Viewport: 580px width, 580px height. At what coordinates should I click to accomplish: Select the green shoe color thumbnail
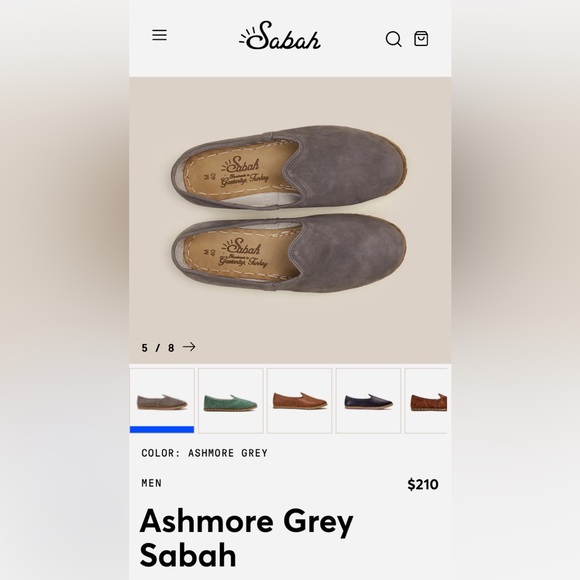point(231,401)
